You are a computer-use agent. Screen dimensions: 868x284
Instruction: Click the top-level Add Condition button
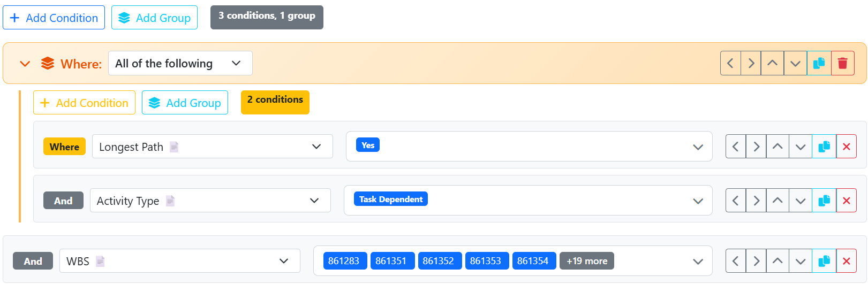(x=54, y=18)
